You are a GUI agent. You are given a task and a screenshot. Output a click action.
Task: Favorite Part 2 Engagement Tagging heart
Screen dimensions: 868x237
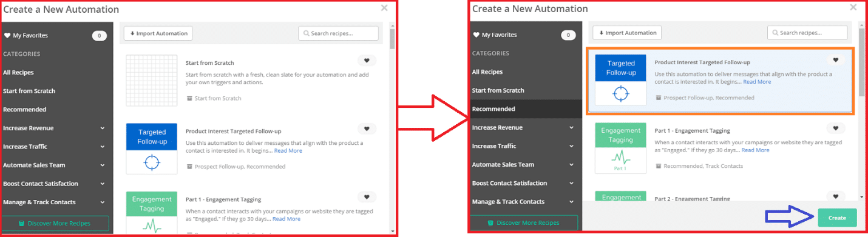coord(835,196)
